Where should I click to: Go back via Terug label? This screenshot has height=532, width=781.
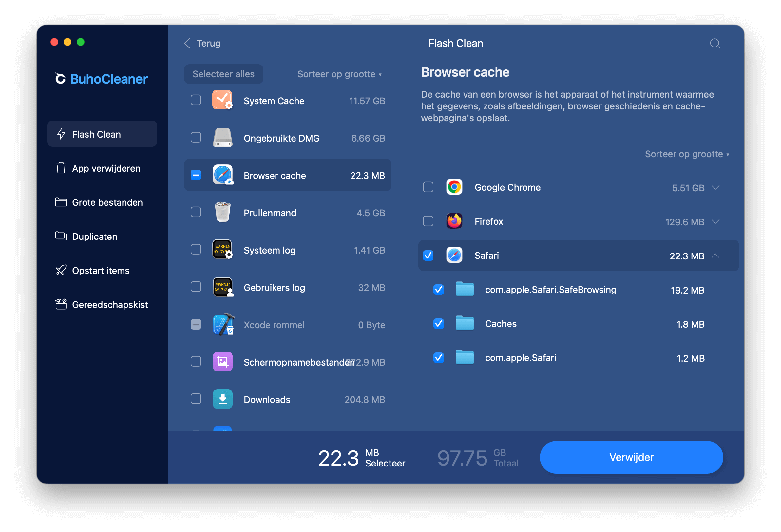(x=208, y=43)
